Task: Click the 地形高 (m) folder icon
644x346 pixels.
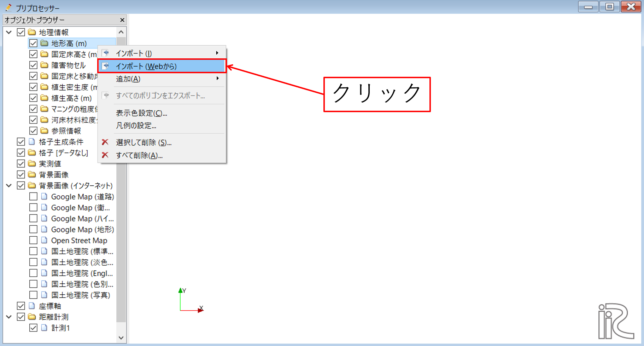Action: 44,43
